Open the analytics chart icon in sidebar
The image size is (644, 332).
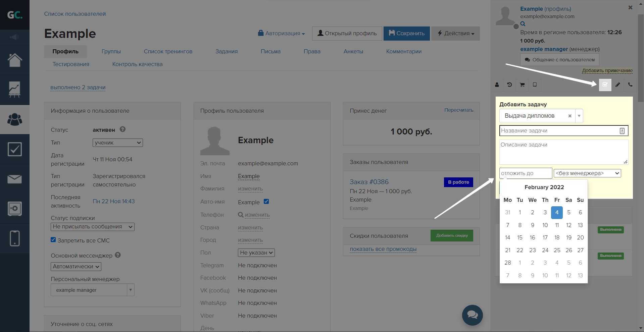click(x=15, y=90)
